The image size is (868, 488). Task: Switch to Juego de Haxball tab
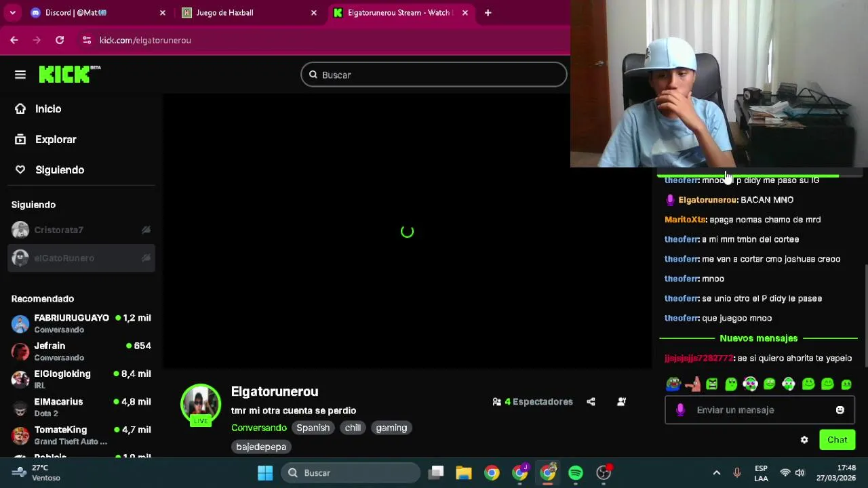tap(248, 13)
